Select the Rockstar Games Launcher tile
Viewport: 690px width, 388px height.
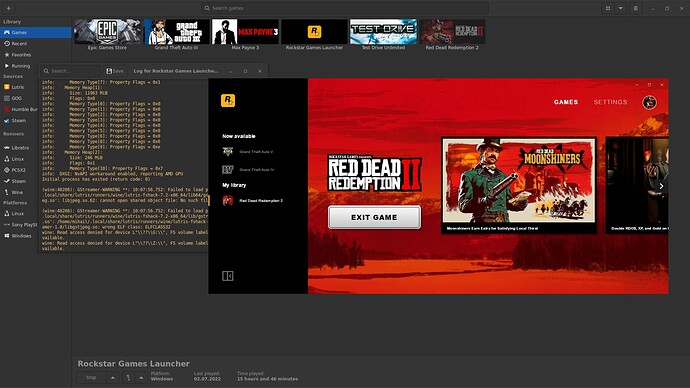click(x=314, y=32)
